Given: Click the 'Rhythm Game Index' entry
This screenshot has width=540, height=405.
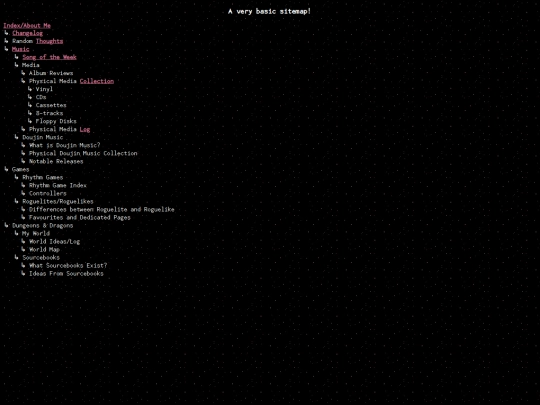Looking at the screenshot, I should click(x=58, y=186).
